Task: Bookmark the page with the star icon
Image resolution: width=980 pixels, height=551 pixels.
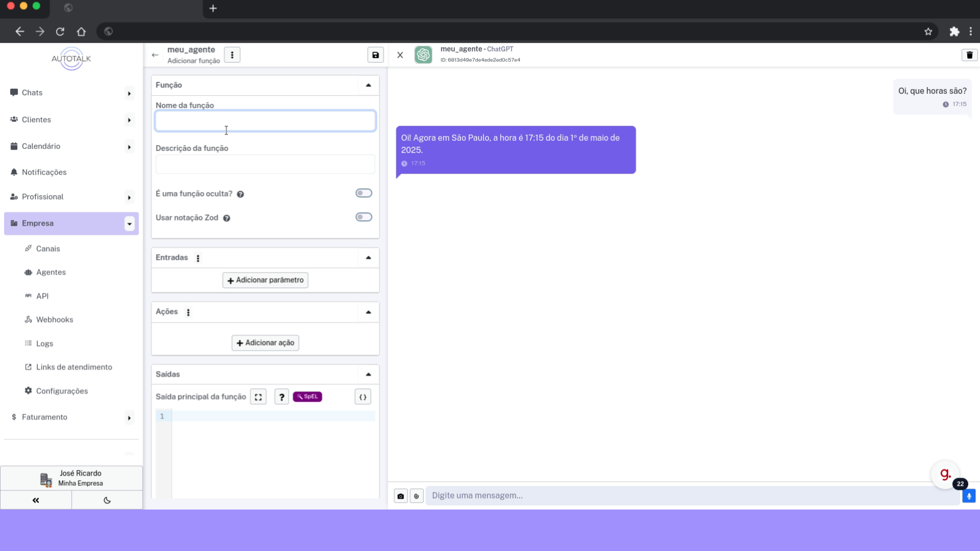Action: pyautogui.click(x=928, y=32)
